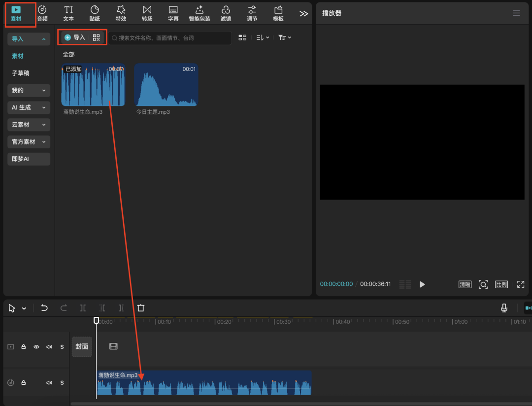Open the 转场 transitions panel
This screenshot has height=406, width=532.
coord(147,13)
